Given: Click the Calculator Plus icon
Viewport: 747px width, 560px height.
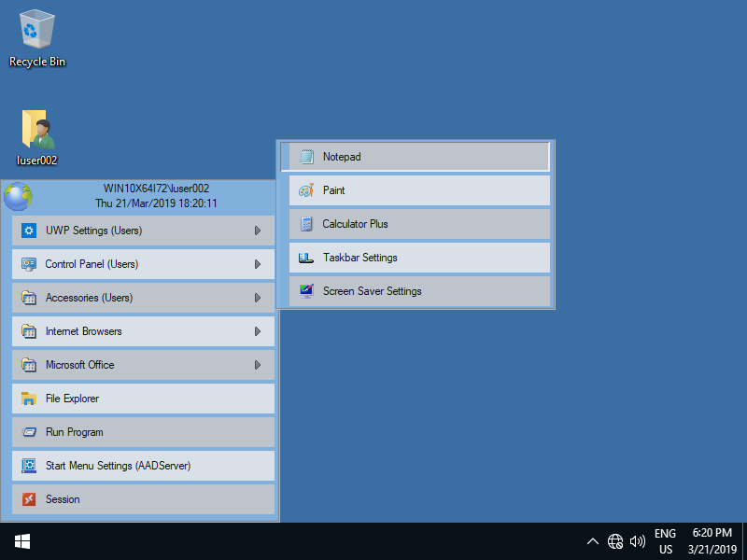Looking at the screenshot, I should pyautogui.click(x=306, y=224).
